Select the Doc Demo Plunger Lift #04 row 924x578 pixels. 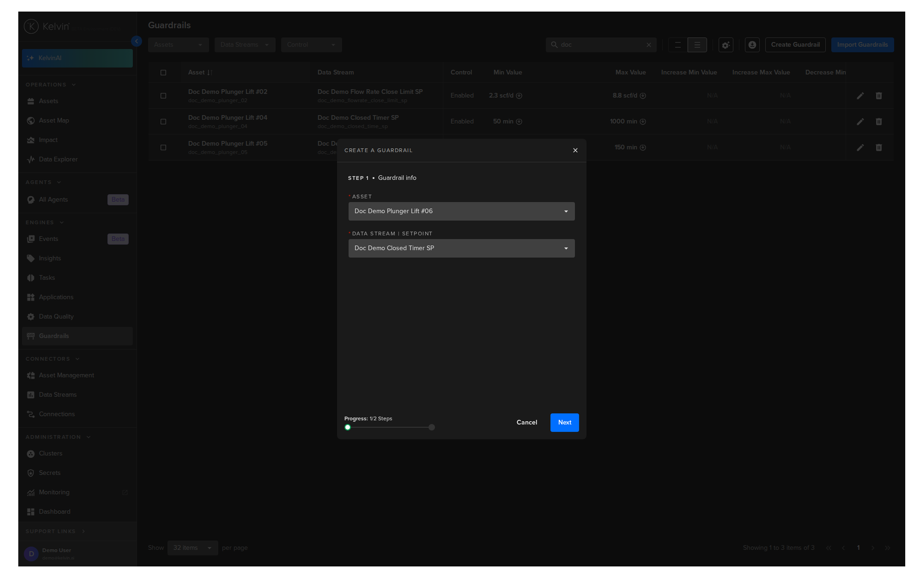163,122
